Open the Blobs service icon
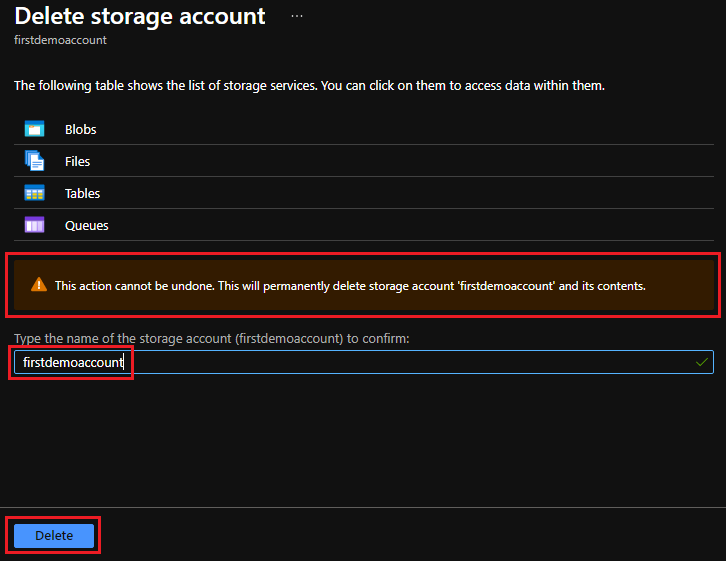 click(x=35, y=129)
